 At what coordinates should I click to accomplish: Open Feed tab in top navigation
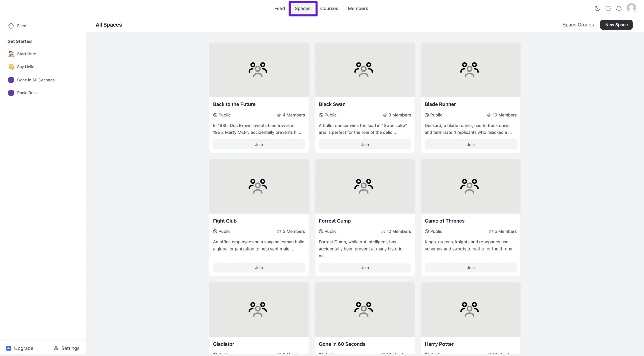279,8
